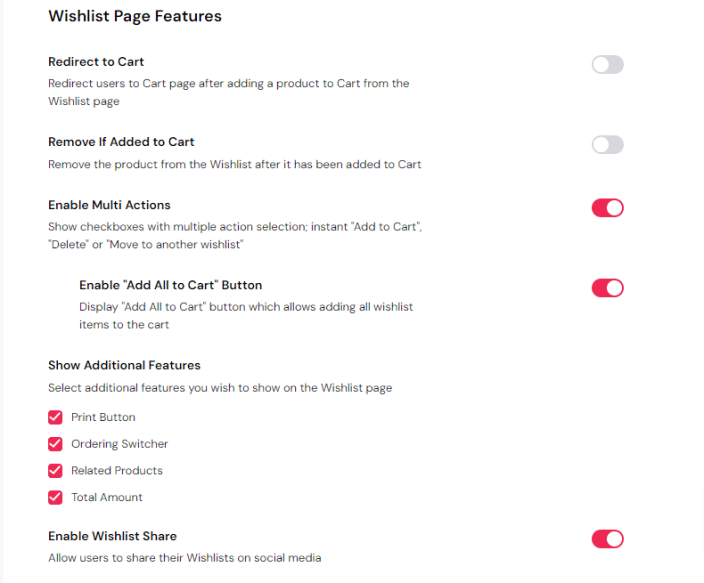Click the Enable "Add All to Cart" Button title
The height and width of the screenshot is (583, 704).
pyautogui.click(x=170, y=285)
